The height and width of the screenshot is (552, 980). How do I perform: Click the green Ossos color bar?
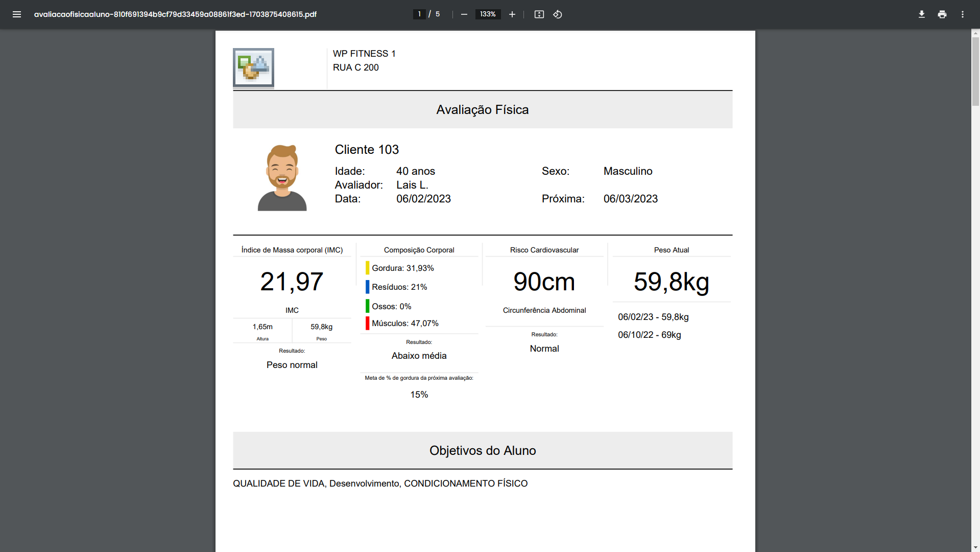point(367,306)
